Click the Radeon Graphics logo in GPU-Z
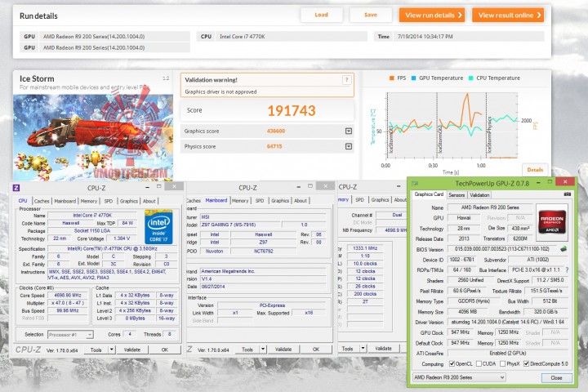Image resolution: width=588 pixels, height=392 pixels. click(x=551, y=222)
